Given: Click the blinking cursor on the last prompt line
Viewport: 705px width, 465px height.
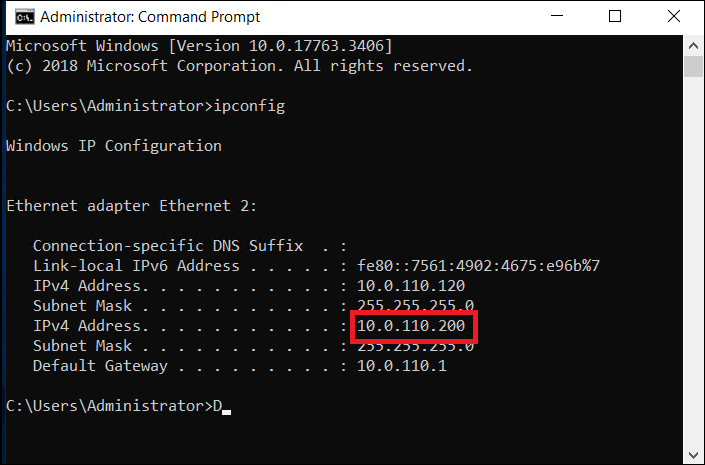Looking at the screenshot, I should coord(227,411).
